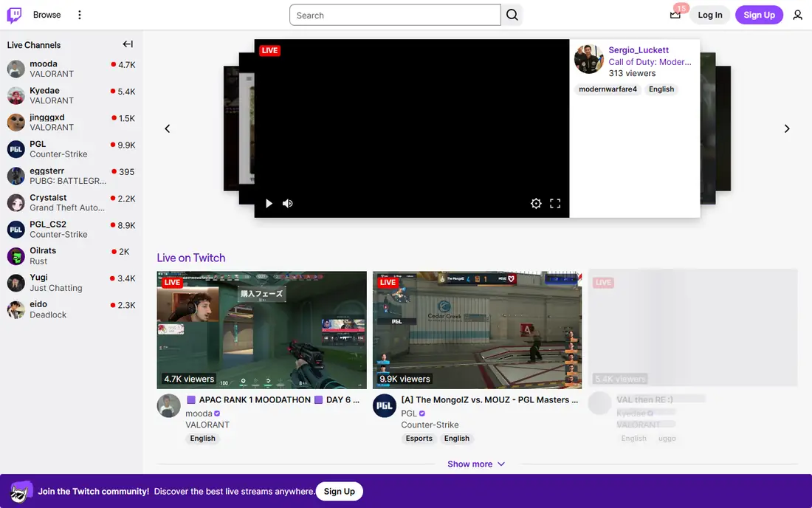The image size is (812, 508).
Task: Click the magnifier search button
Action: [512, 15]
